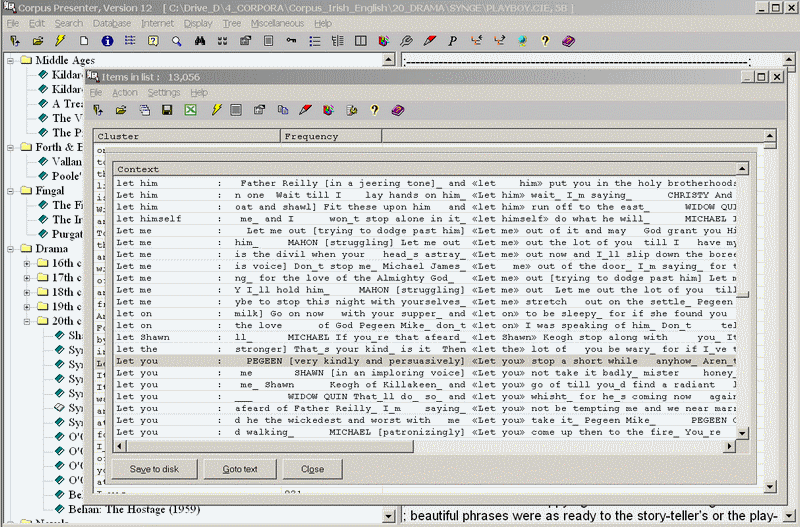
Task: Collapse the Middle Ages tree branch
Action: tap(11, 61)
